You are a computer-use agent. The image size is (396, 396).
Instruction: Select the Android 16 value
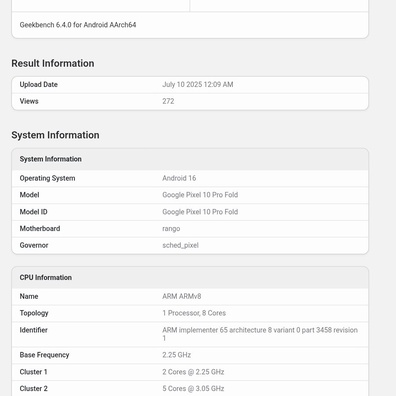pos(179,178)
